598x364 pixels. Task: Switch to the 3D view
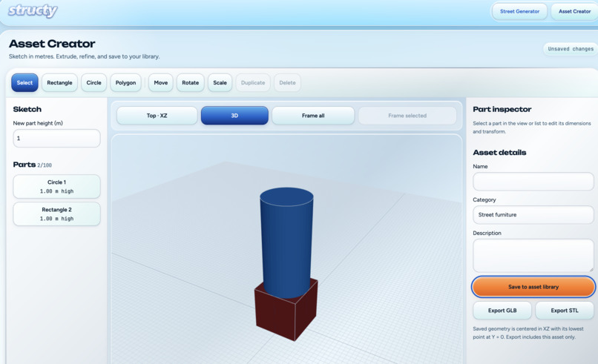(234, 116)
